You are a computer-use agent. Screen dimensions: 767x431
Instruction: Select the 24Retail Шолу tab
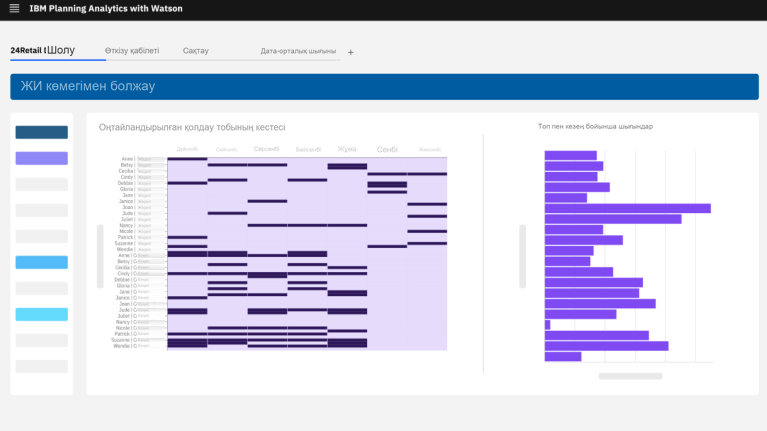43,50
